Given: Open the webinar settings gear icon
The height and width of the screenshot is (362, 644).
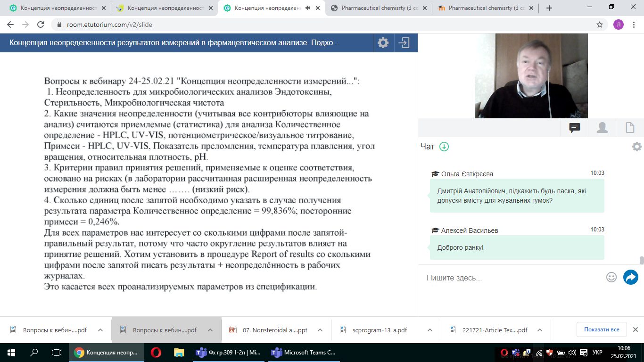Looking at the screenshot, I should coord(383,43).
